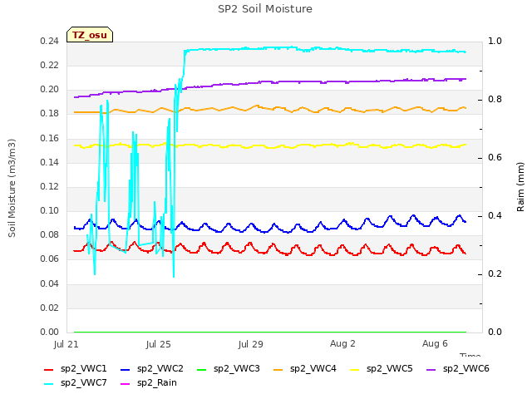The width and height of the screenshot is (532, 399).
Task: Click the purple sp2_VWC6 legend swatch
Action: [x=431, y=369]
